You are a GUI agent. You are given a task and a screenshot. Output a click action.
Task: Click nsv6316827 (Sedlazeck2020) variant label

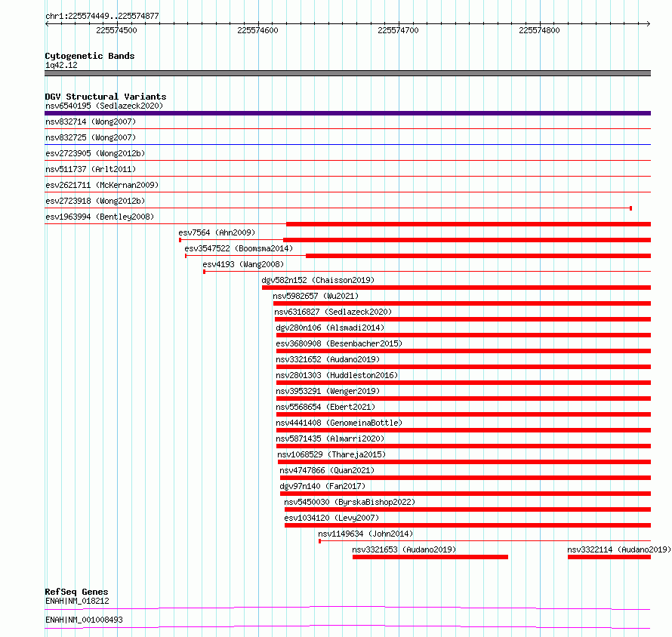333,312
